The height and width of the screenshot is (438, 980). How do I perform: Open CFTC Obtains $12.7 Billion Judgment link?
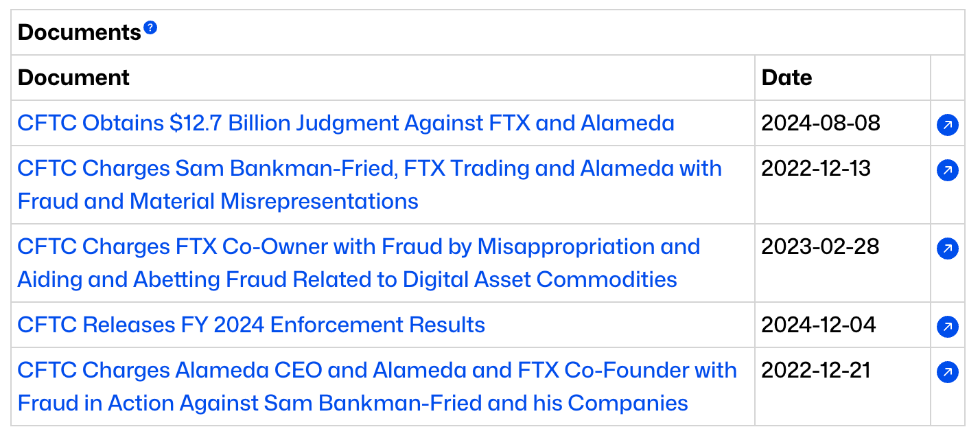point(346,123)
